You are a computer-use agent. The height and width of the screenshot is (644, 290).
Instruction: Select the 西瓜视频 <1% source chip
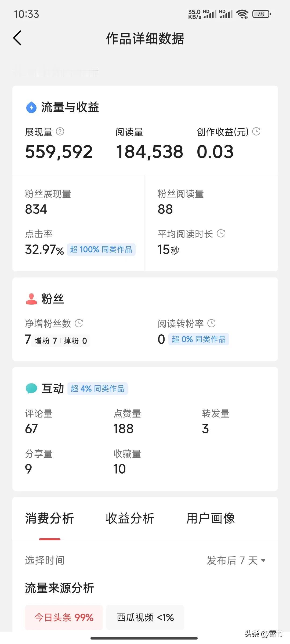coord(145,617)
